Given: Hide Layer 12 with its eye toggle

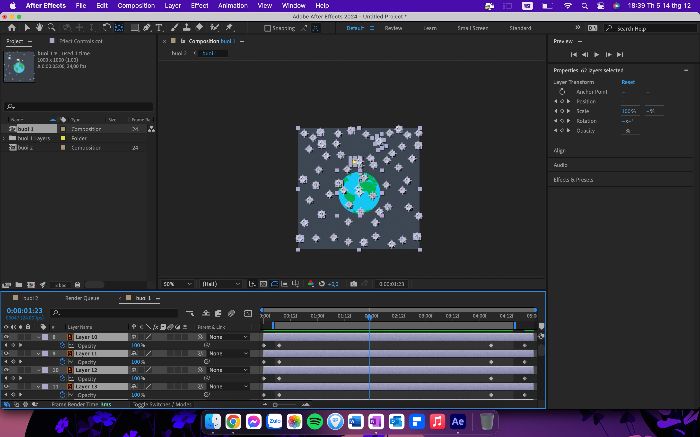Looking at the screenshot, I should (x=6, y=370).
